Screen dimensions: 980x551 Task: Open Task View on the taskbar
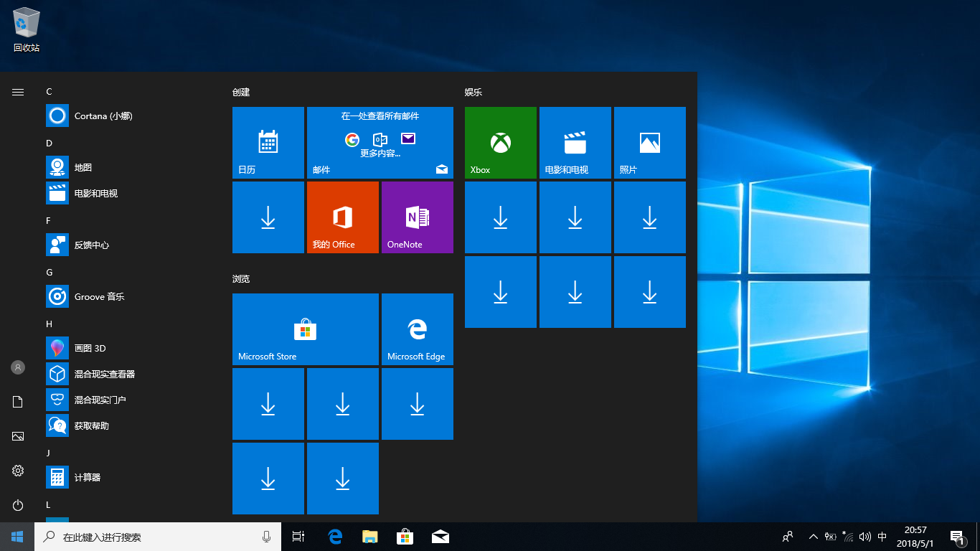tap(298, 537)
